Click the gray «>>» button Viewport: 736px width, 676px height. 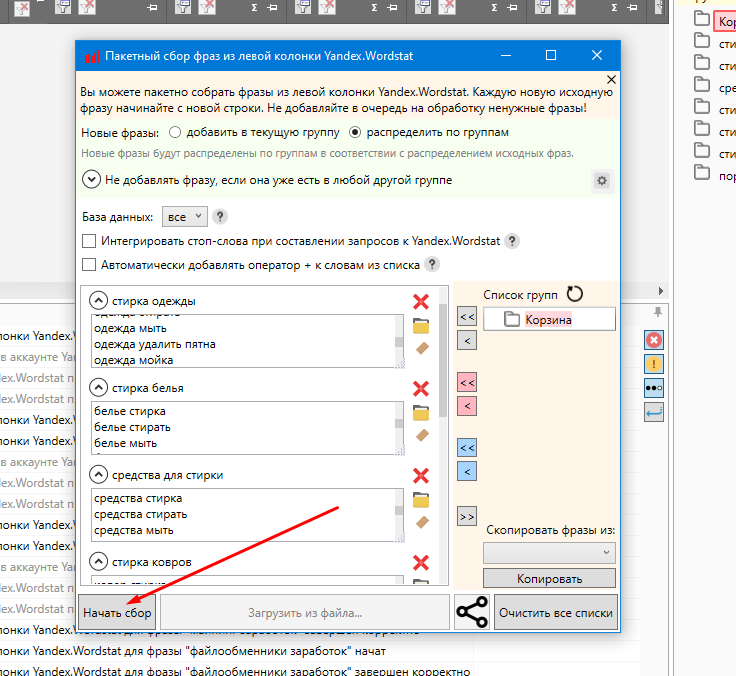pos(467,517)
